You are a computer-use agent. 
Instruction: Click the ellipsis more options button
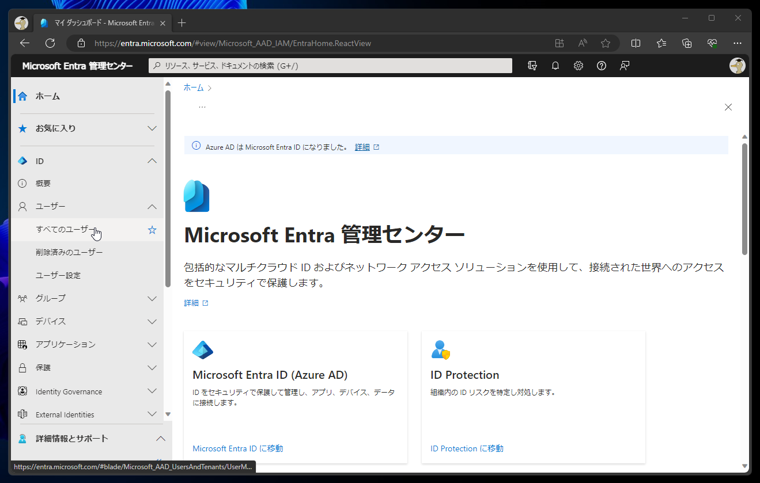202,107
